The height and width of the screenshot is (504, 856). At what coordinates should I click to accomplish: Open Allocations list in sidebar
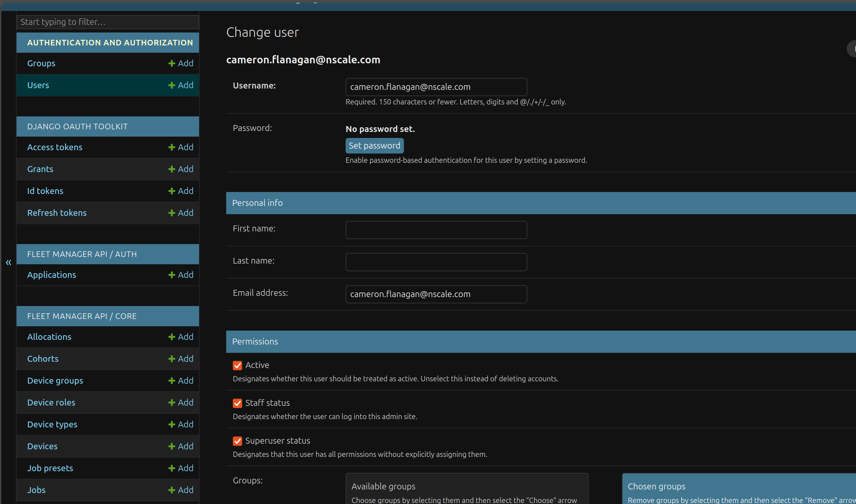click(49, 337)
